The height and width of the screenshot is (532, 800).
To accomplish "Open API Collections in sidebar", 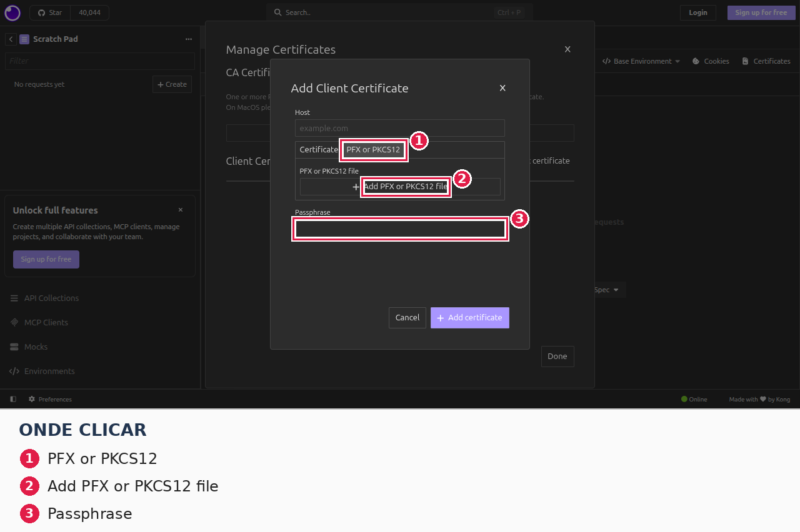I will point(51,298).
